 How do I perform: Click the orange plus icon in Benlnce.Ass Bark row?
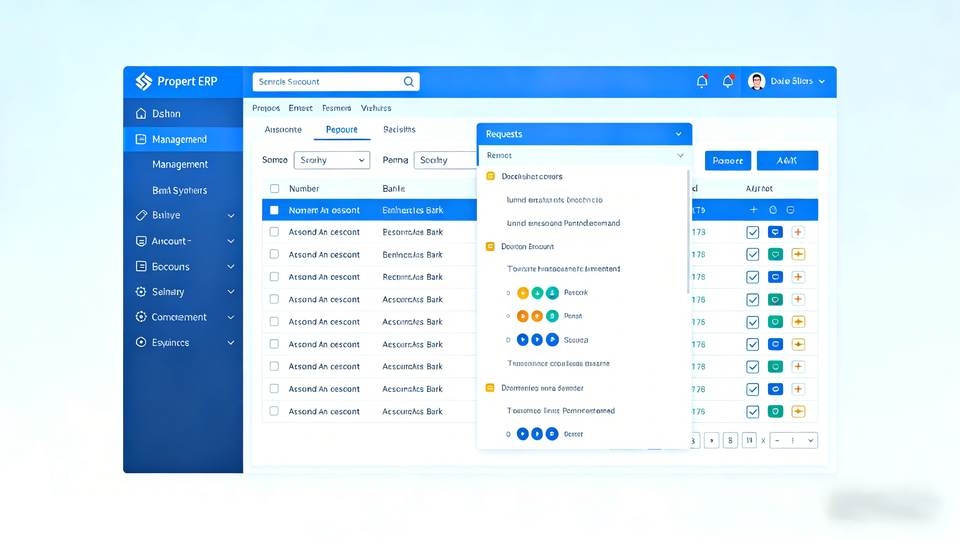pos(798,254)
